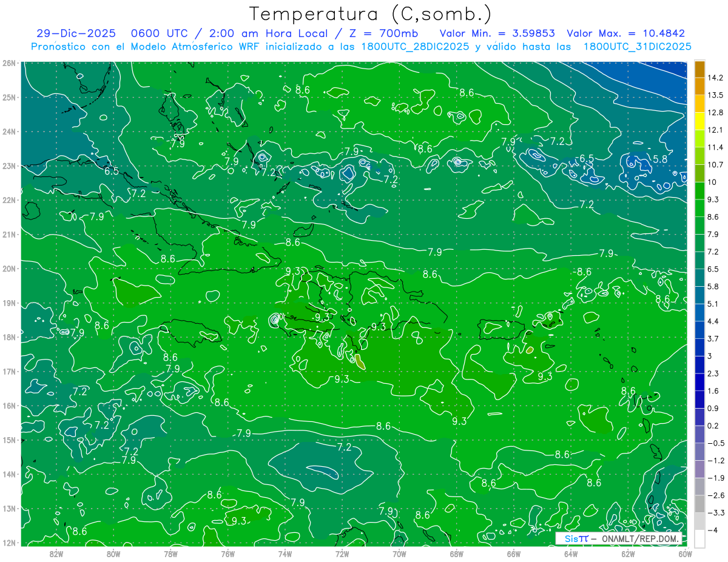
Task: Select the "Z = 700mb" level text
Action: (x=385, y=33)
